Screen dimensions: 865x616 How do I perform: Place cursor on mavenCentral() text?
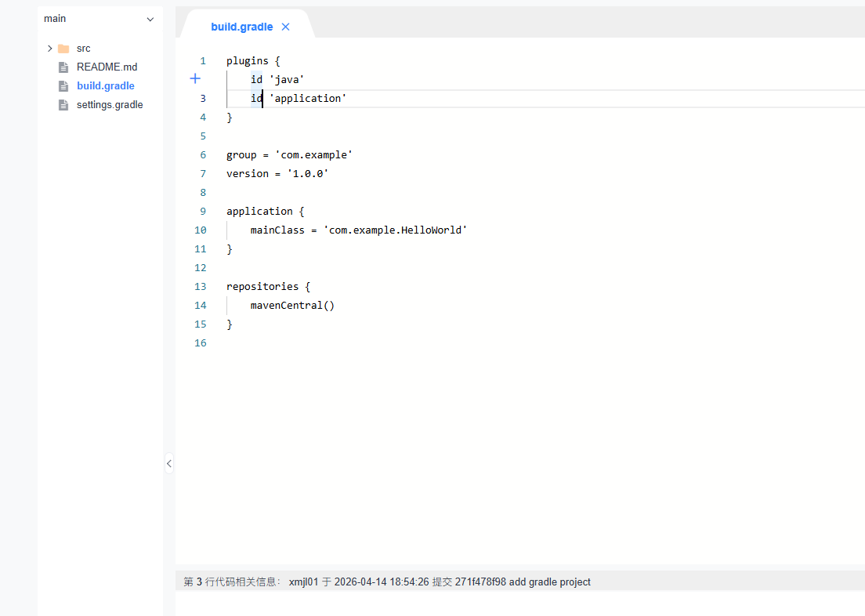(292, 306)
